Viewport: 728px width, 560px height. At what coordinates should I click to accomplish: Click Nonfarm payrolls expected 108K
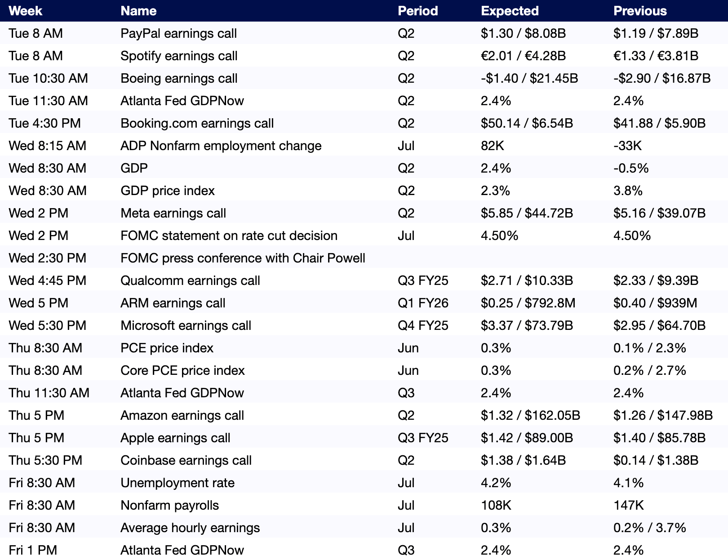(496, 505)
